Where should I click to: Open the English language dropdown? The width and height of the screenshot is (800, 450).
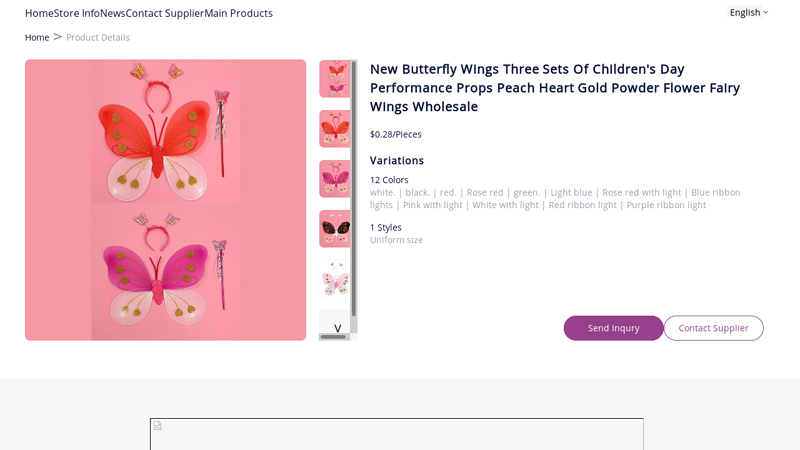[x=748, y=12]
